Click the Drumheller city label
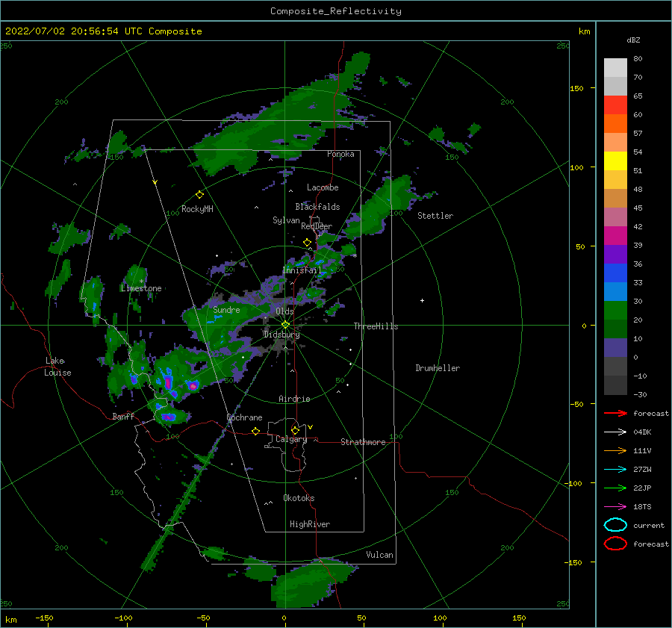Viewport: 672px width, 628px height. tap(438, 368)
